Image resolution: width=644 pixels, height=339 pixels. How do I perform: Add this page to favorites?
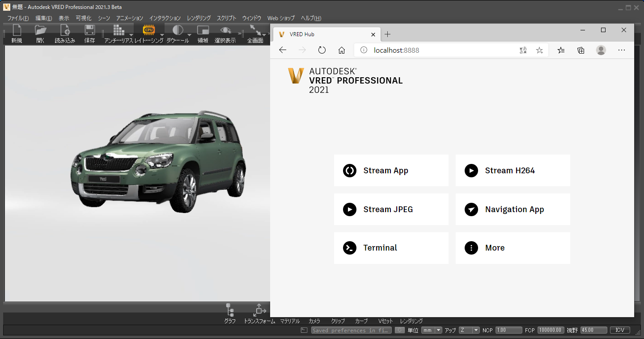tap(540, 50)
